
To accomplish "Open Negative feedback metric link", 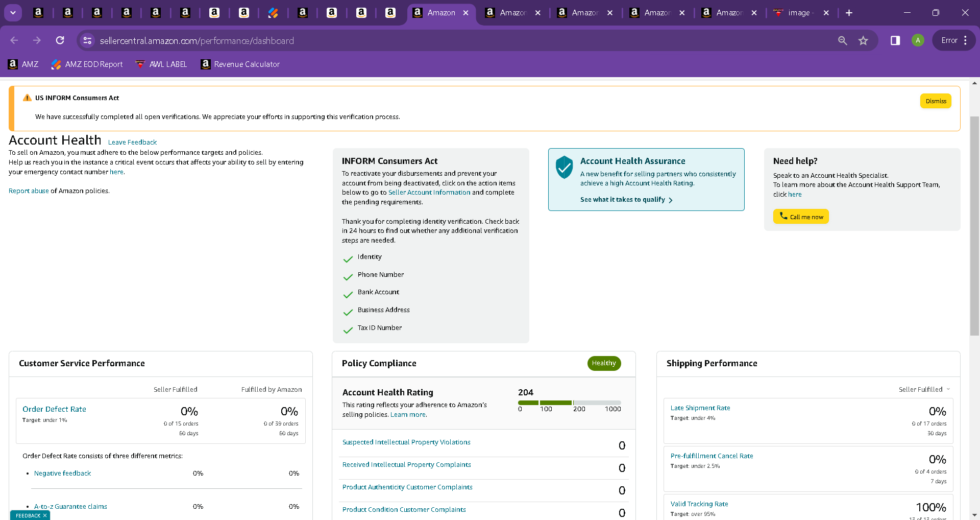I will 62,474.
